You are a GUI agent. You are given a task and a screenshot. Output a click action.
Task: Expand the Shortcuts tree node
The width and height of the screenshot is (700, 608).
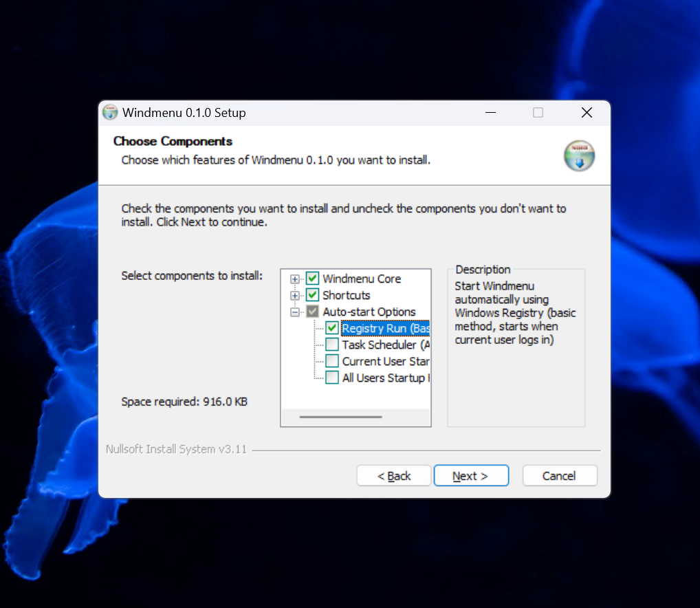coord(295,295)
